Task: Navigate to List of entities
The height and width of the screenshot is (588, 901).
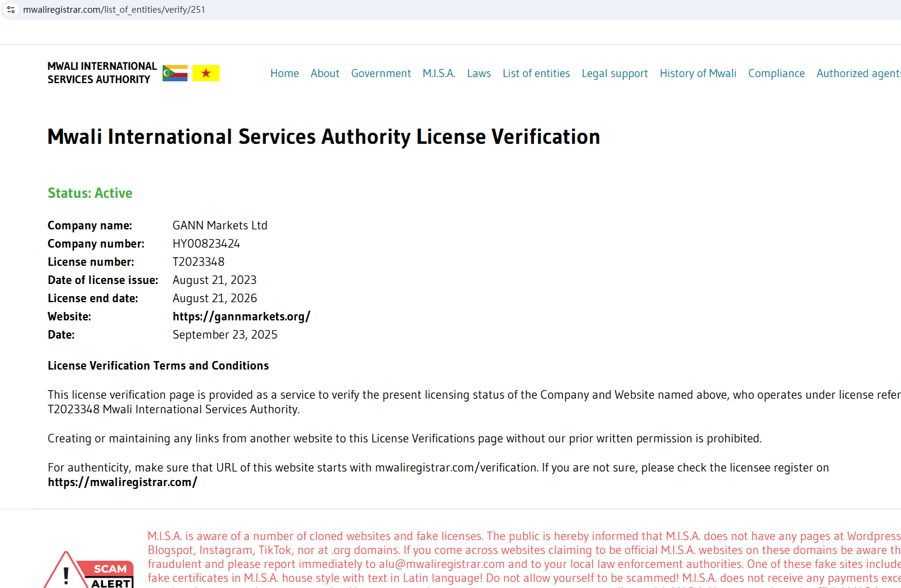Action: 536,73
